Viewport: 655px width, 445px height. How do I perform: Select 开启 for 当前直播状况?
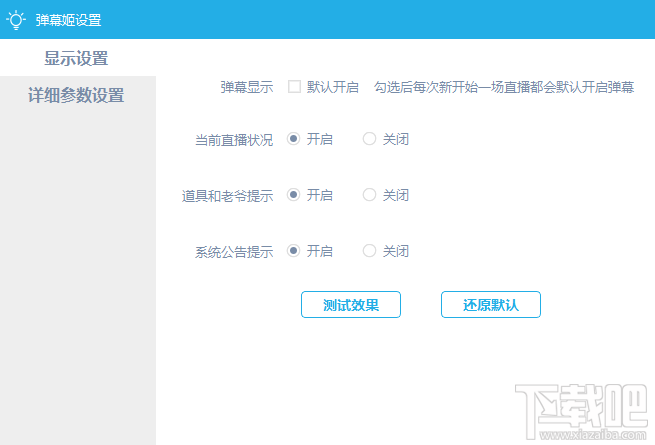click(293, 139)
